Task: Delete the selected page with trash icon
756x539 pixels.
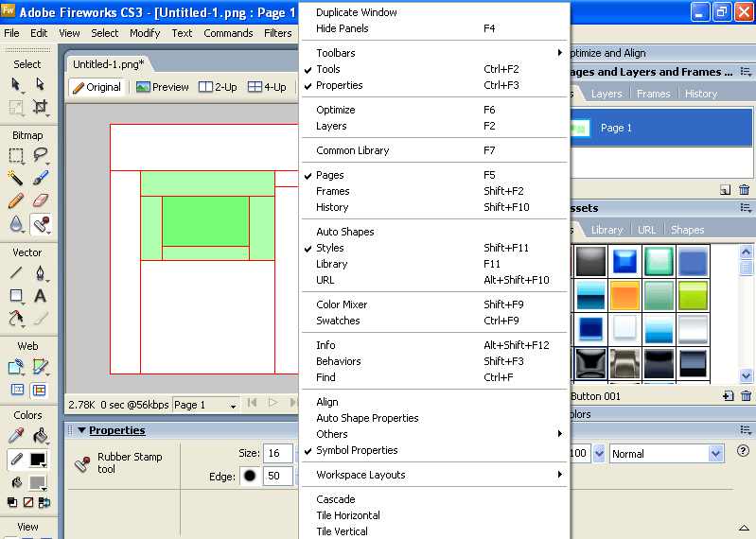Action: pyautogui.click(x=745, y=190)
